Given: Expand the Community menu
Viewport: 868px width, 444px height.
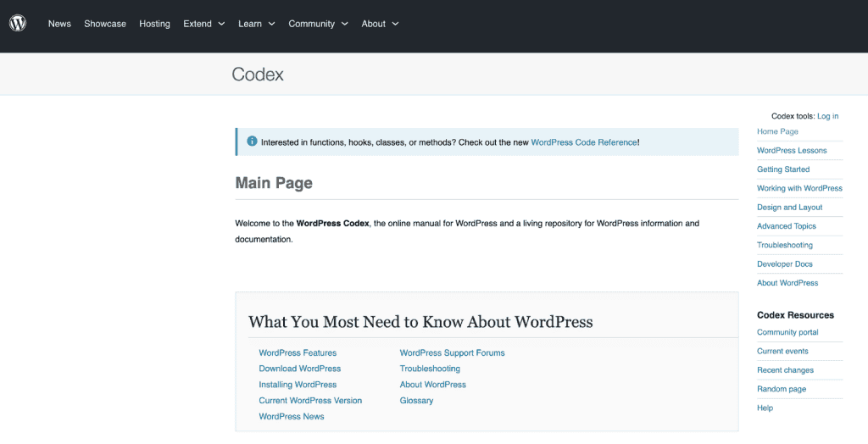Looking at the screenshot, I should pyautogui.click(x=318, y=24).
